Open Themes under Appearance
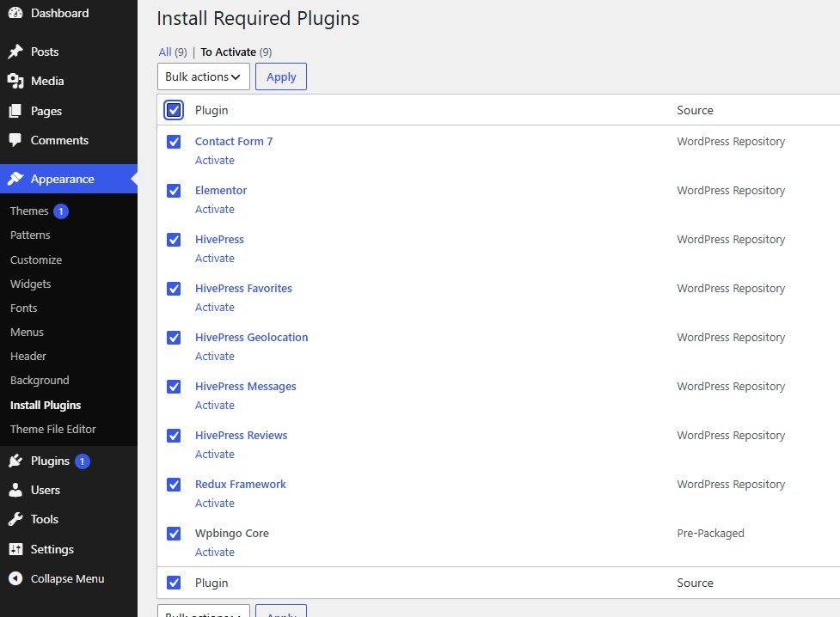Viewport: 840px width, 617px height. [29, 211]
